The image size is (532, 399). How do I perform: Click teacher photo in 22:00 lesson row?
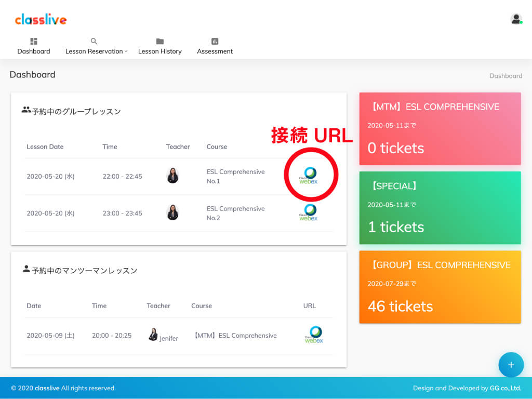tap(172, 176)
